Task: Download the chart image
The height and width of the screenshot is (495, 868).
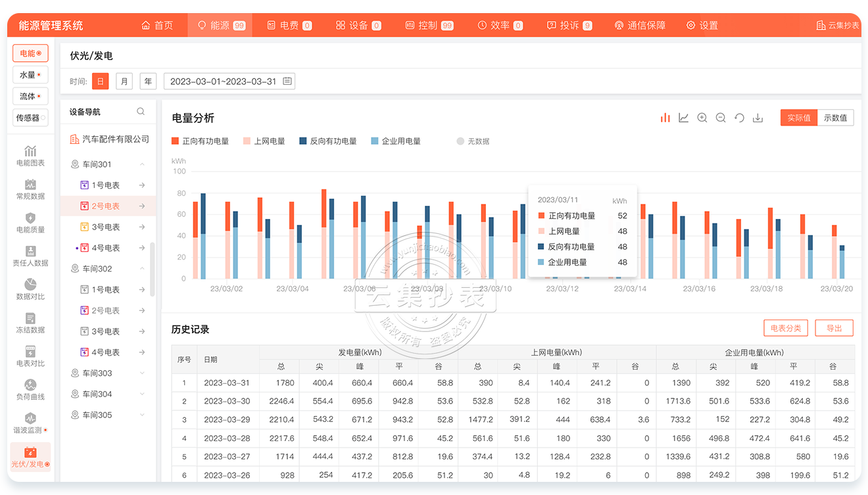Action: coord(758,118)
